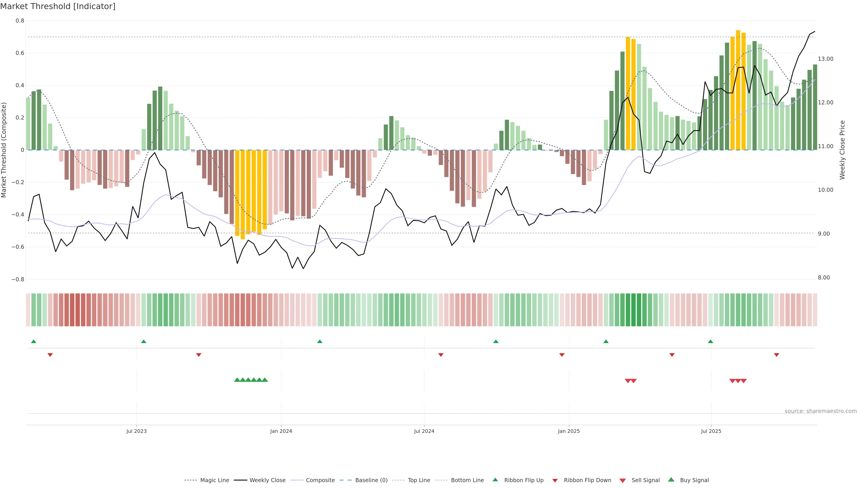
Task: Click the last sell signal triangle after Jul 2025
Action: tap(744, 381)
